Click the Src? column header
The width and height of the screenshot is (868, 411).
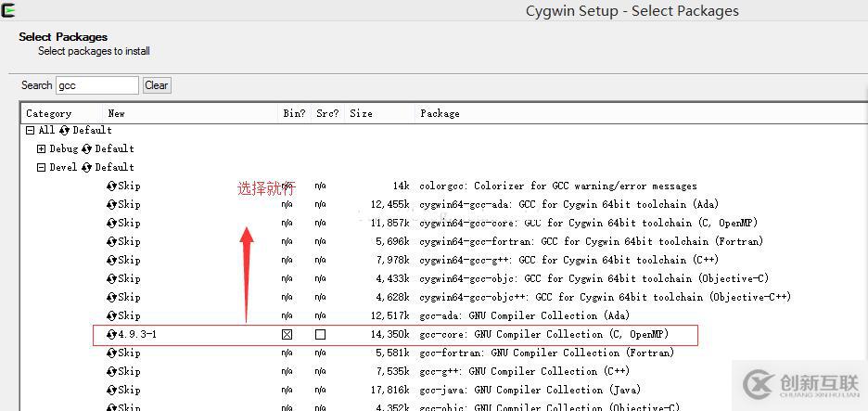[x=327, y=113]
